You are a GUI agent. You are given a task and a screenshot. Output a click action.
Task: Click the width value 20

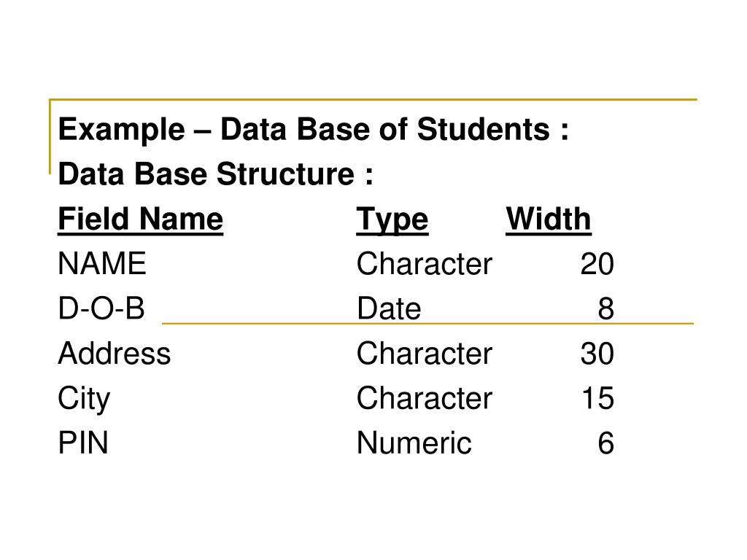[597, 264]
